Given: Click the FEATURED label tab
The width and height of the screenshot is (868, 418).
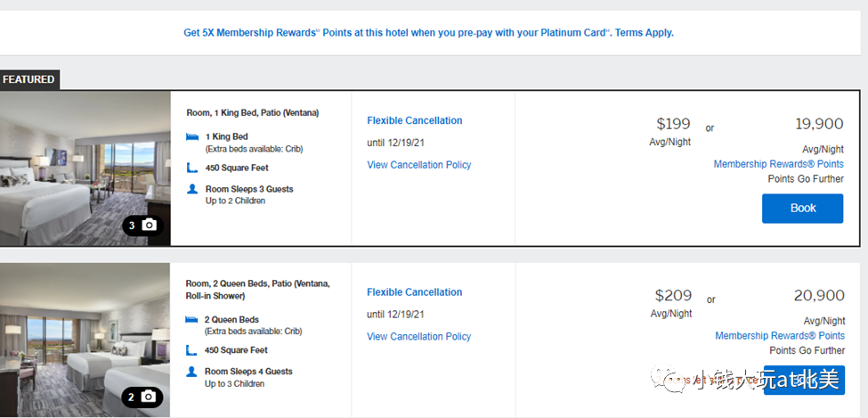Looking at the screenshot, I should point(28,79).
